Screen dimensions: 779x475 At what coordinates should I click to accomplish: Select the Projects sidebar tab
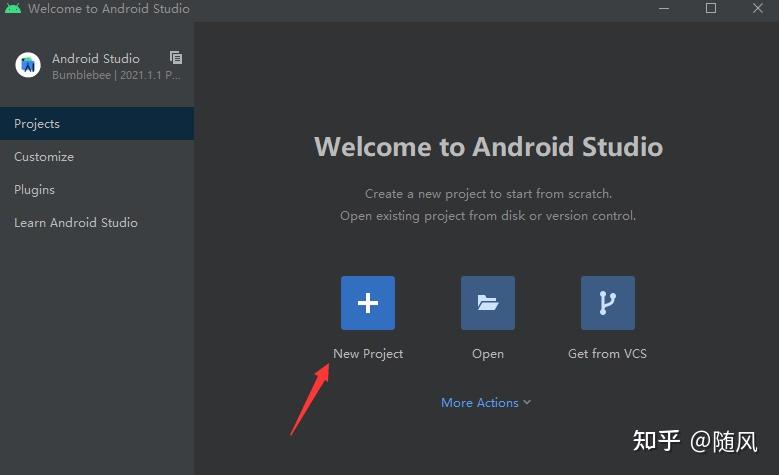pos(37,124)
